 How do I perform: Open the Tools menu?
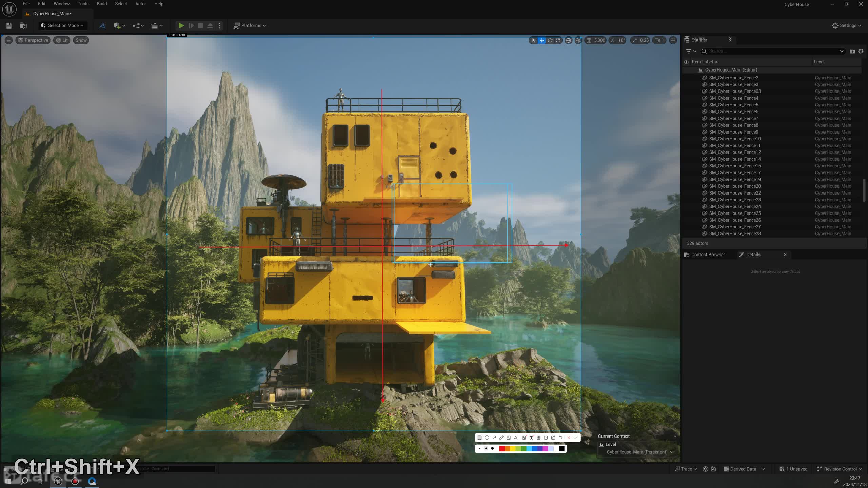tap(83, 4)
